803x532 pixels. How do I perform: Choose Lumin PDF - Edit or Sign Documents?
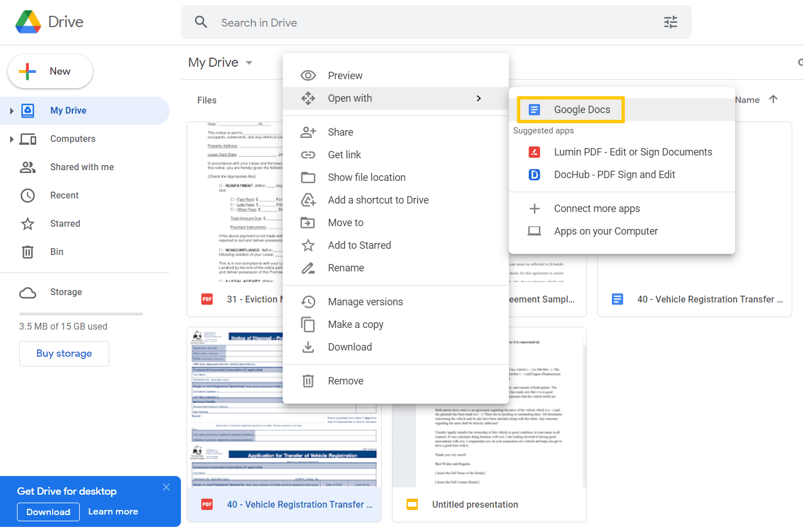[622, 152]
